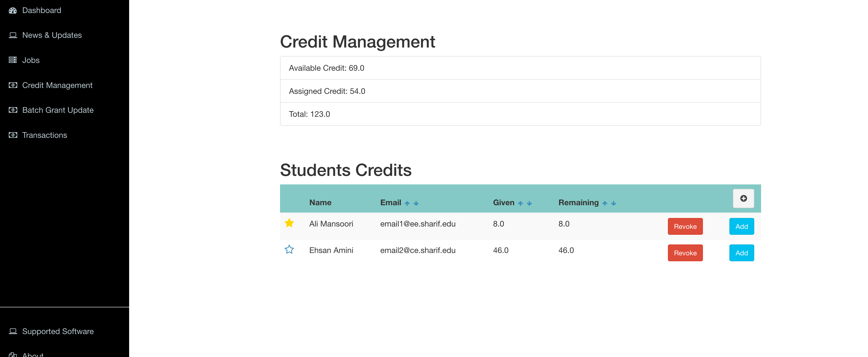
Task: Click email1@ee.sharif.edu cell
Action: 418,224
